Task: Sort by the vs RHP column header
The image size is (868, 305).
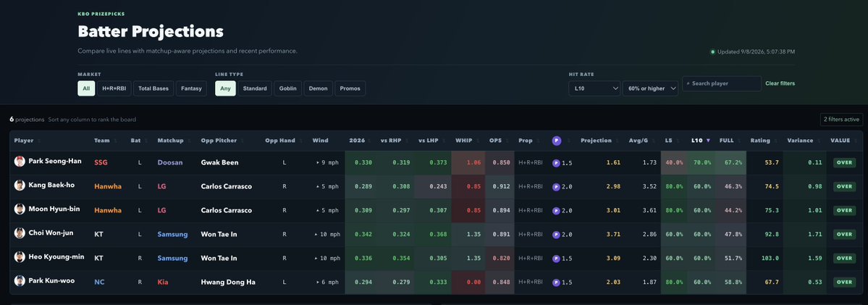Action: point(393,141)
